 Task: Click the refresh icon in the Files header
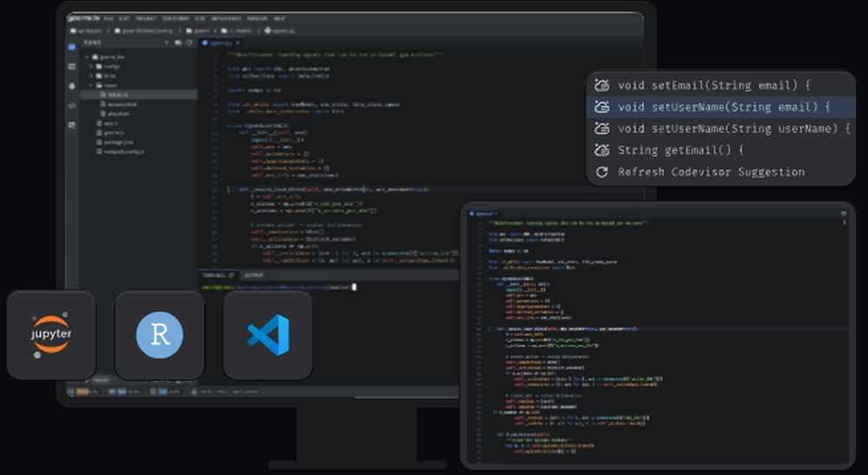[x=189, y=43]
